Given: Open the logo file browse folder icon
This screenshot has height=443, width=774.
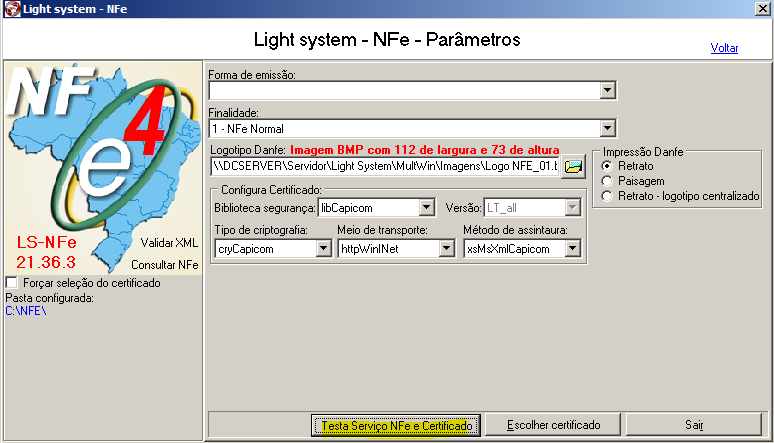Looking at the screenshot, I should tap(573, 167).
